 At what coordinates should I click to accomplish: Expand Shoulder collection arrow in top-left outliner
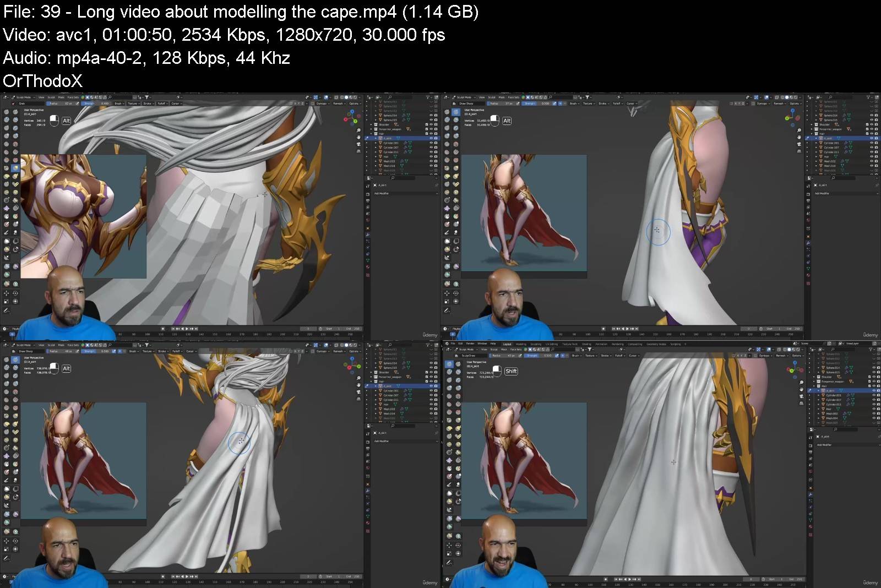(371, 124)
